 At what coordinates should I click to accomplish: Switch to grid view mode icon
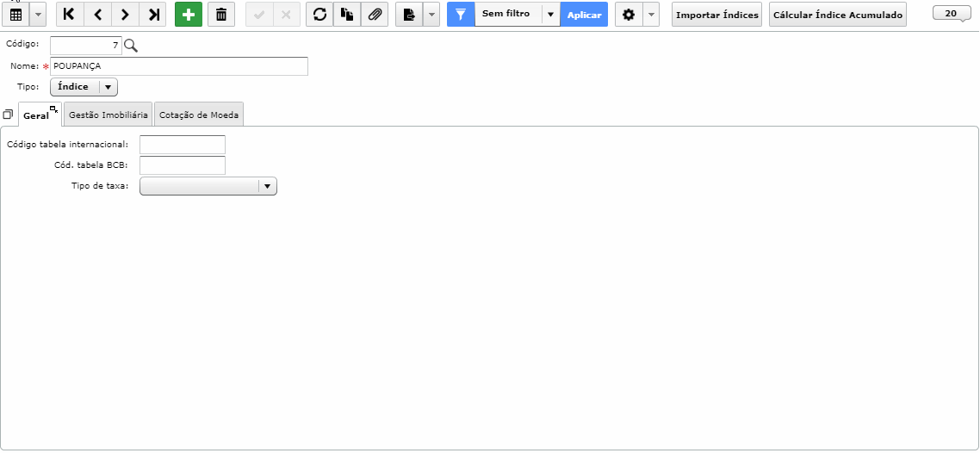coord(16,15)
